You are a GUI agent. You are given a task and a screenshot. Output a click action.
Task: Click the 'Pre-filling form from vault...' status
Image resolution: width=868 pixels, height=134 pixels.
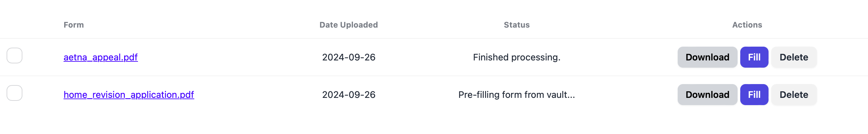coord(517,95)
